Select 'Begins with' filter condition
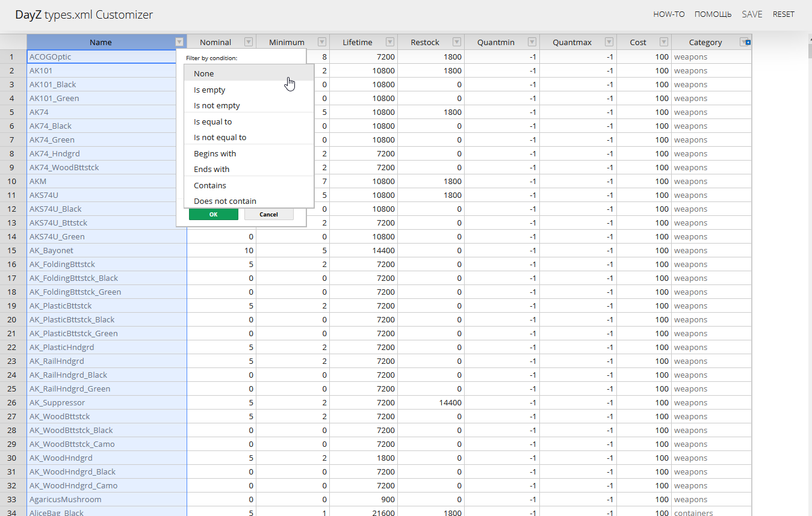This screenshot has width=812, height=516. click(215, 153)
